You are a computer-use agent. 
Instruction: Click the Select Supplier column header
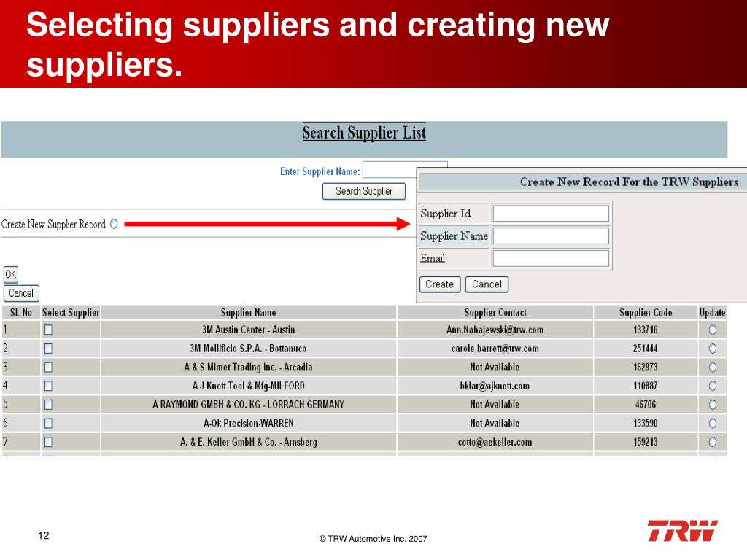pos(71,313)
